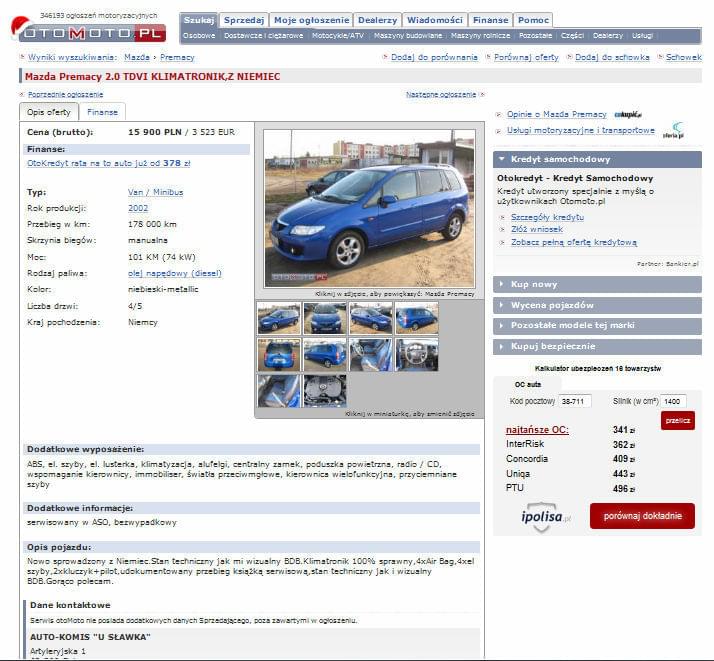Select second thumbnail front view
Image resolution: width=714 pixels, height=661 pixels.
tap(325, 318)
